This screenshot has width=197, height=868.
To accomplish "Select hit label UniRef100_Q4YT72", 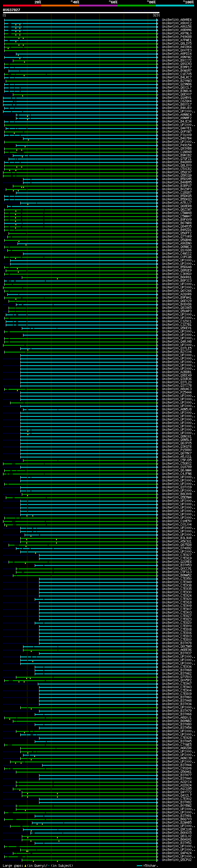I will coord(177,792).
